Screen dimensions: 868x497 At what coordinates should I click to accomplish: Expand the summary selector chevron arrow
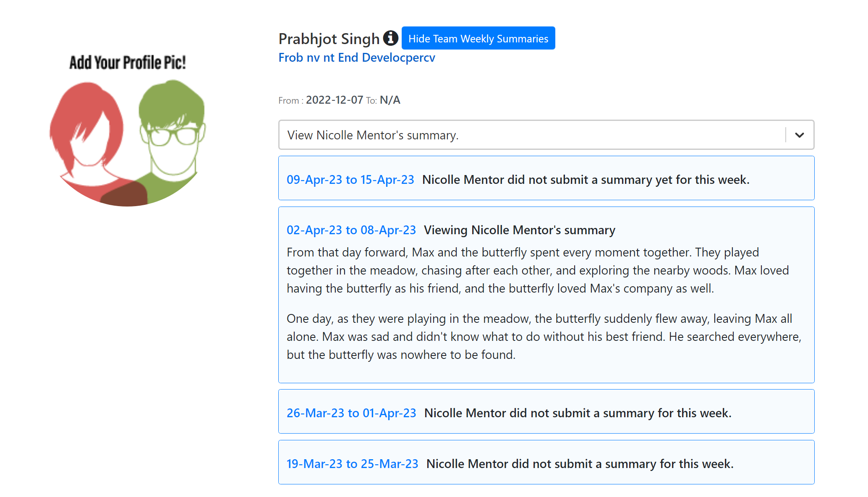coord(800,135)
